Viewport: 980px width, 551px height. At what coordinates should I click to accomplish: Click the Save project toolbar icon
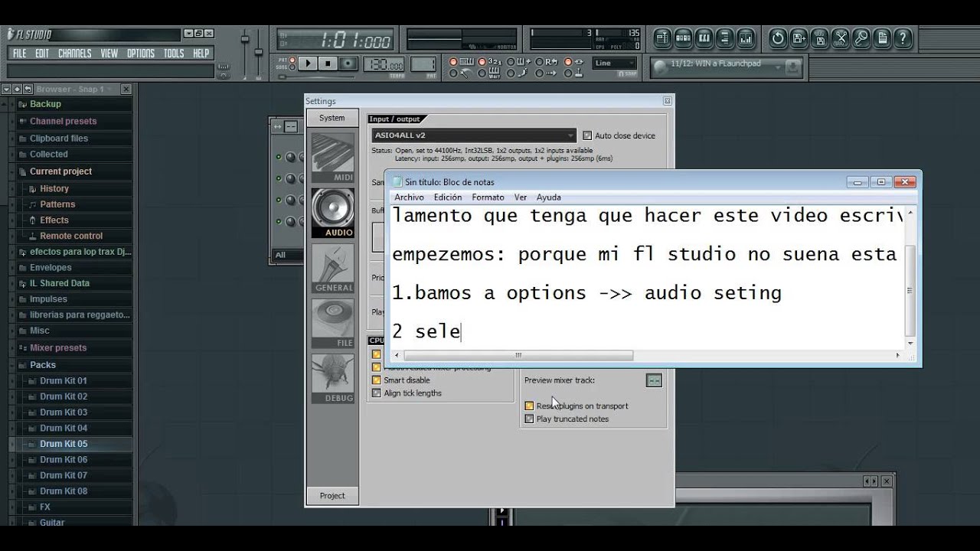[799, 37]
